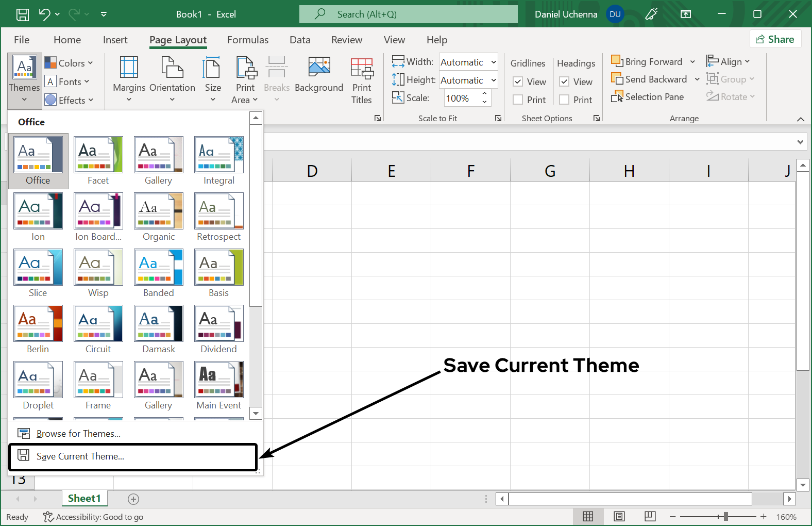Open the Customize Quick Access Toolbar arrow
The height and width of the screenshot is (526, 812).
click(104, 14)
